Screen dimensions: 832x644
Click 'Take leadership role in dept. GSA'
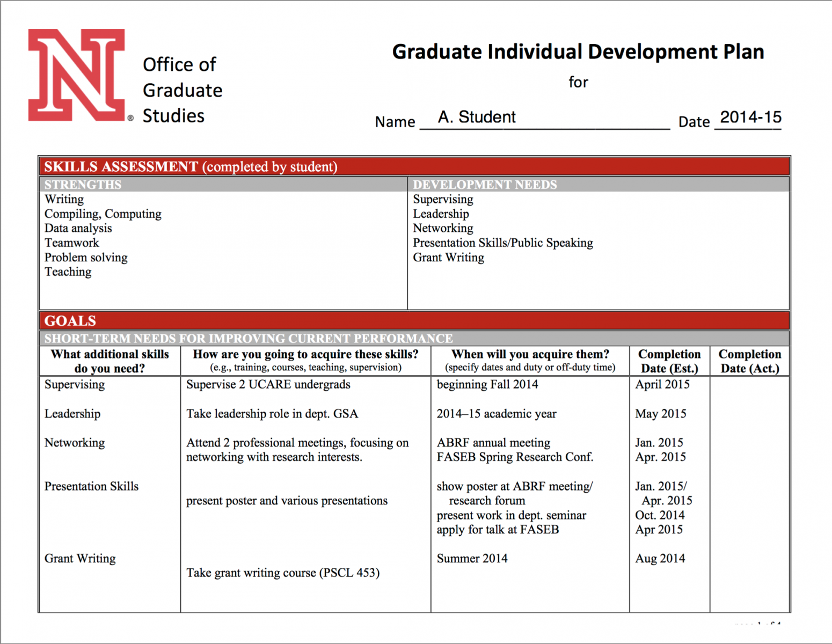tap(272, 414)
